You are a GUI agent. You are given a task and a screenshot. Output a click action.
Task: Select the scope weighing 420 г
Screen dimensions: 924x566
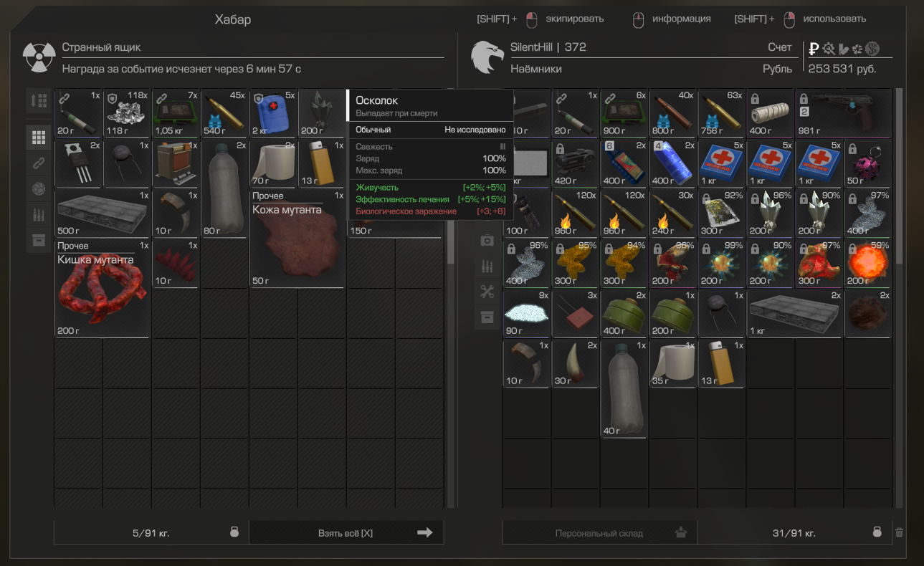click(x=575, y=163)
